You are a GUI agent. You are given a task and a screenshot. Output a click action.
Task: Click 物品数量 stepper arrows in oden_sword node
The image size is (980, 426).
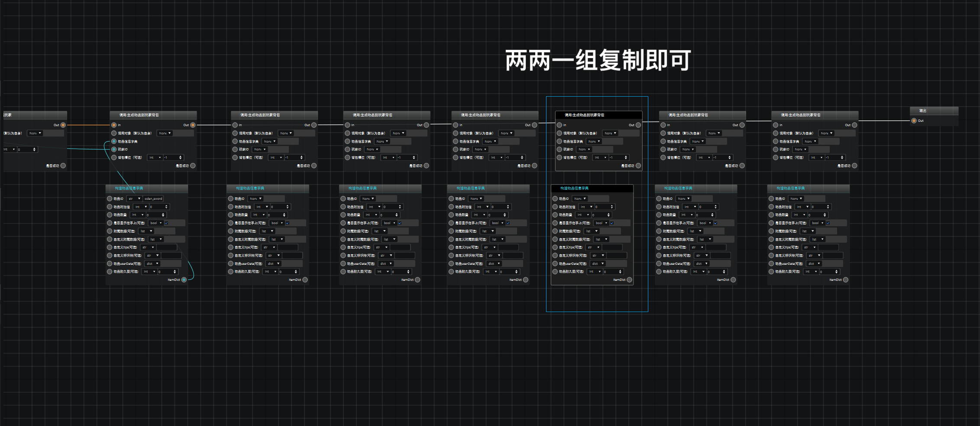point(163,215)
